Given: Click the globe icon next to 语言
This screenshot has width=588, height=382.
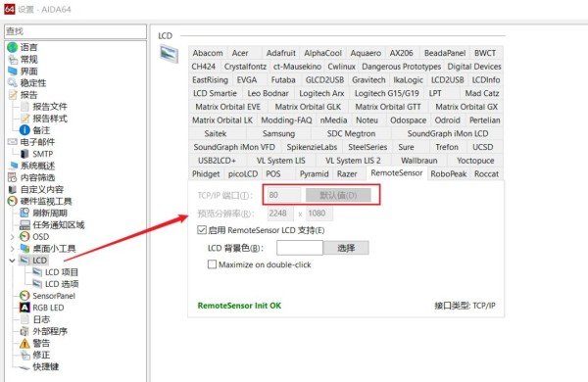Looking at the screenshot, I should pos(13,47).
